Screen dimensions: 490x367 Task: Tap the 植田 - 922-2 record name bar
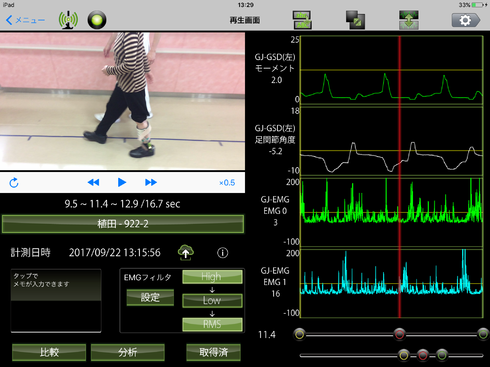tap(123, 224)
